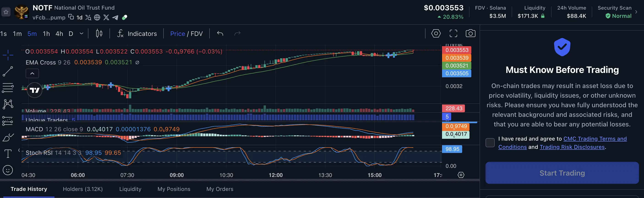Copy the vFcb...pump contract address
This screenshot has height=198, width=644.
coord(71,17)
